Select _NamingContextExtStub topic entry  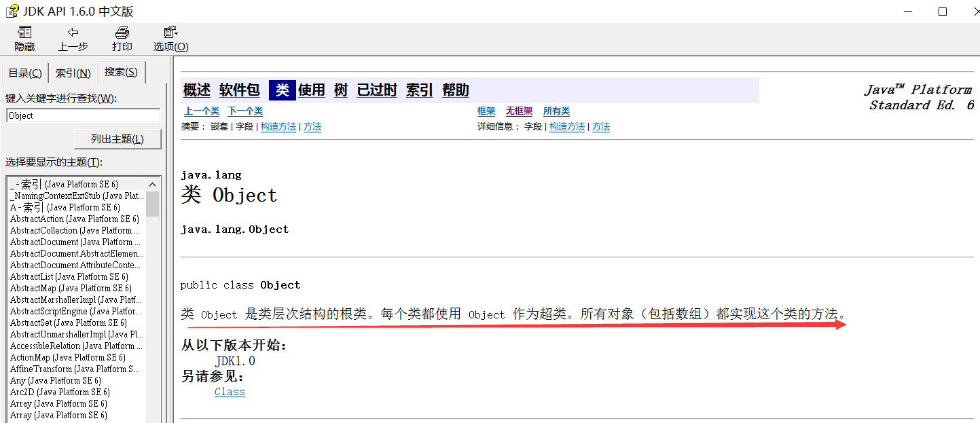[x=76, y=196]
